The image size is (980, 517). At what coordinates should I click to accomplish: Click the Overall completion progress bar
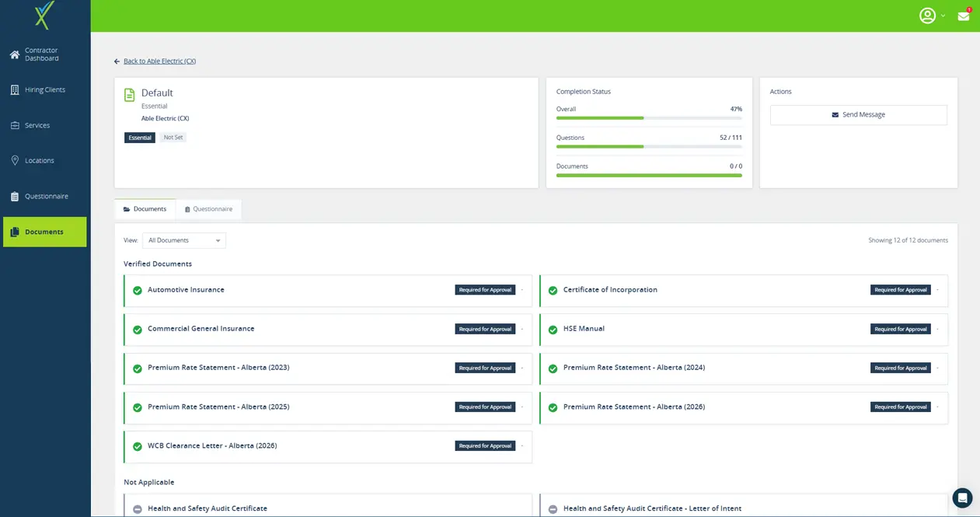(649, 118)
